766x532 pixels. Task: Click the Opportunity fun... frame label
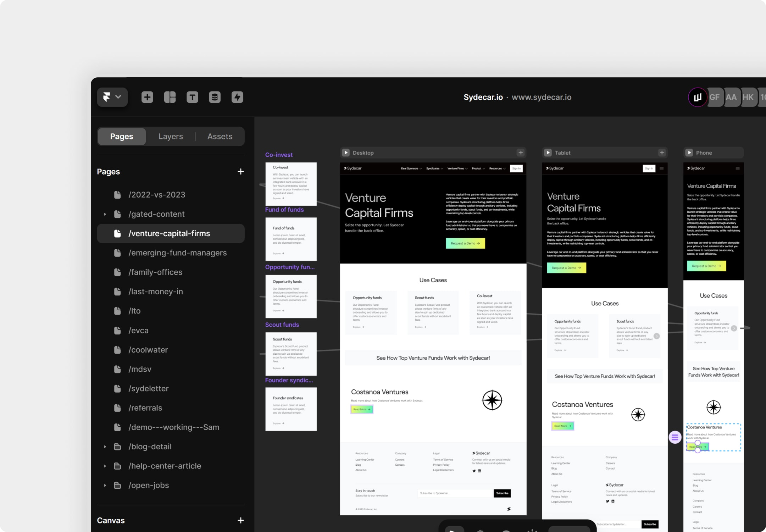(290, 267)
